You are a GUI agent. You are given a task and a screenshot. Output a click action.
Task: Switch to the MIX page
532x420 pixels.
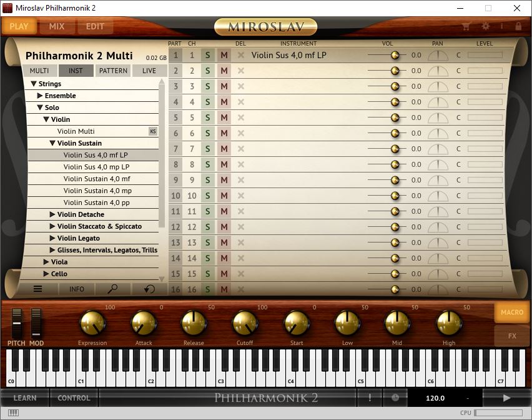57,26
